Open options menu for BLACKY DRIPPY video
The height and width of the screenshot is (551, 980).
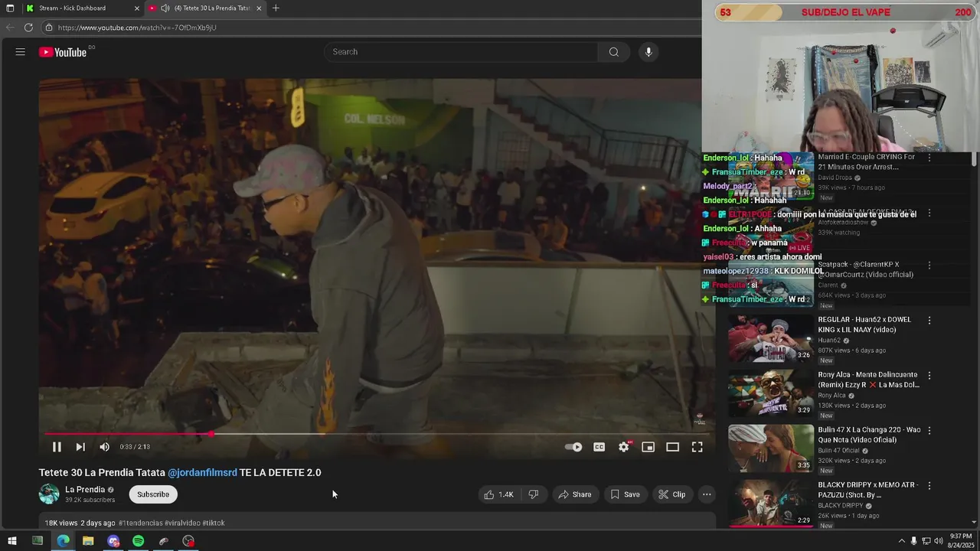(929, 486)
